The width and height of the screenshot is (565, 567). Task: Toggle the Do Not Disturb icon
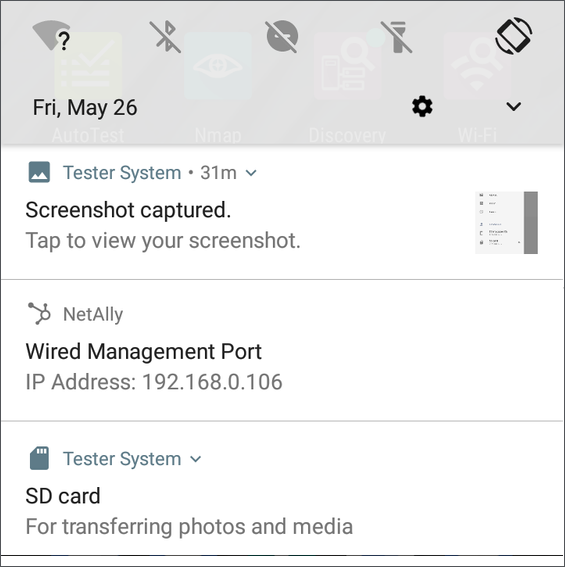click(282, 37)
